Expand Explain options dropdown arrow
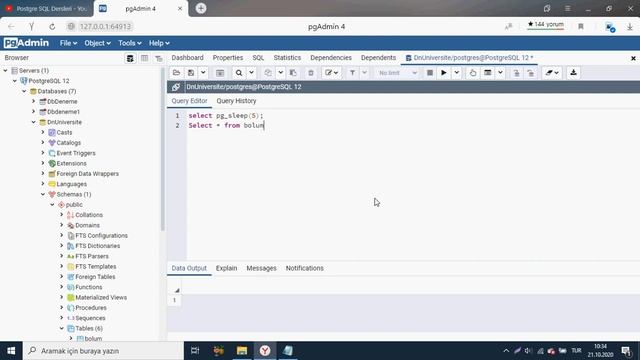The height and width of the screenshot is (360, 640). (x=500, y=73)
